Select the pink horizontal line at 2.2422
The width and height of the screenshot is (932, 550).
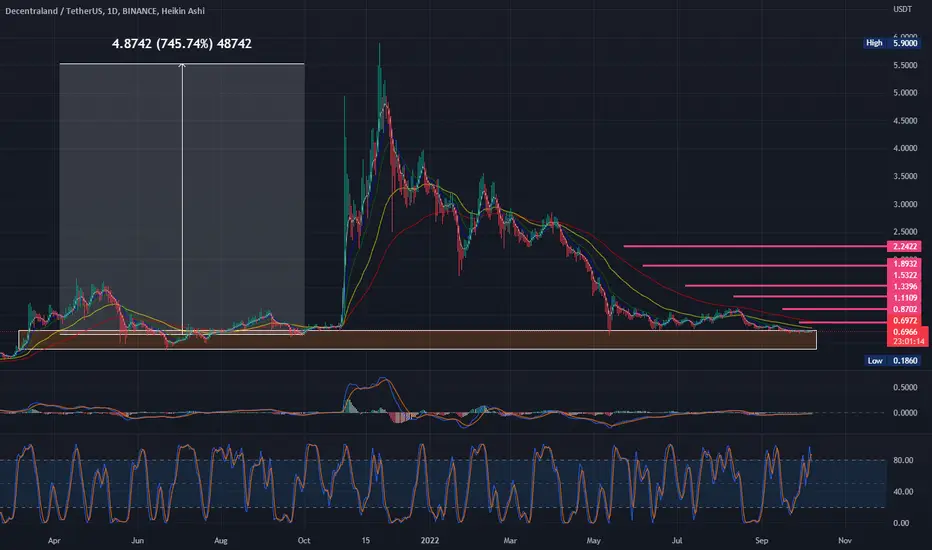pos(755,246)
